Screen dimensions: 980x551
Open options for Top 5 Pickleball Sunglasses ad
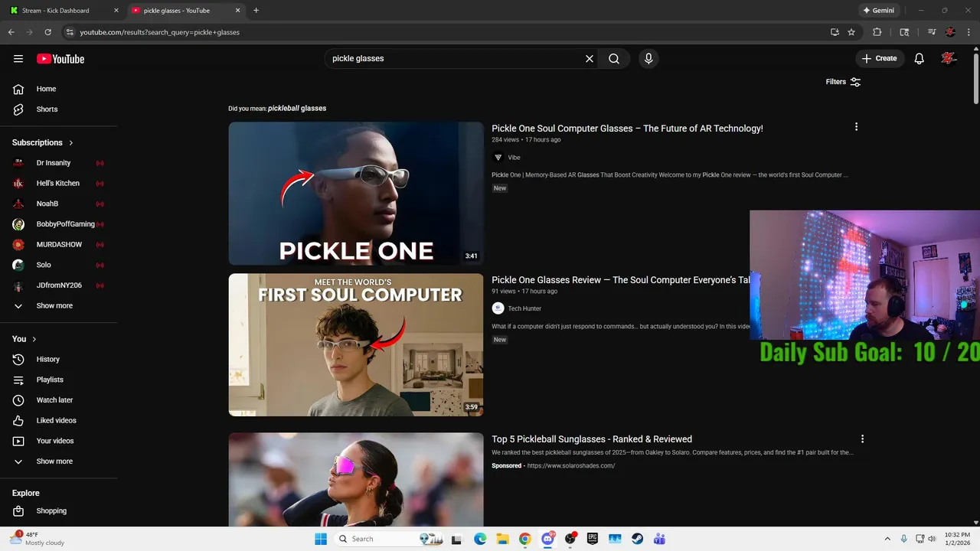tap(862, 439)
